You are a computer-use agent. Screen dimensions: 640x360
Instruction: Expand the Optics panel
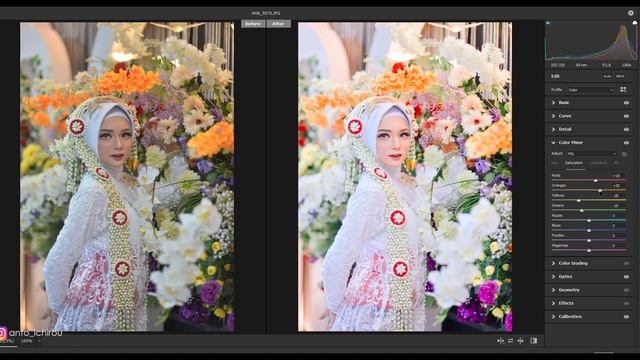[x=553, y=277]
